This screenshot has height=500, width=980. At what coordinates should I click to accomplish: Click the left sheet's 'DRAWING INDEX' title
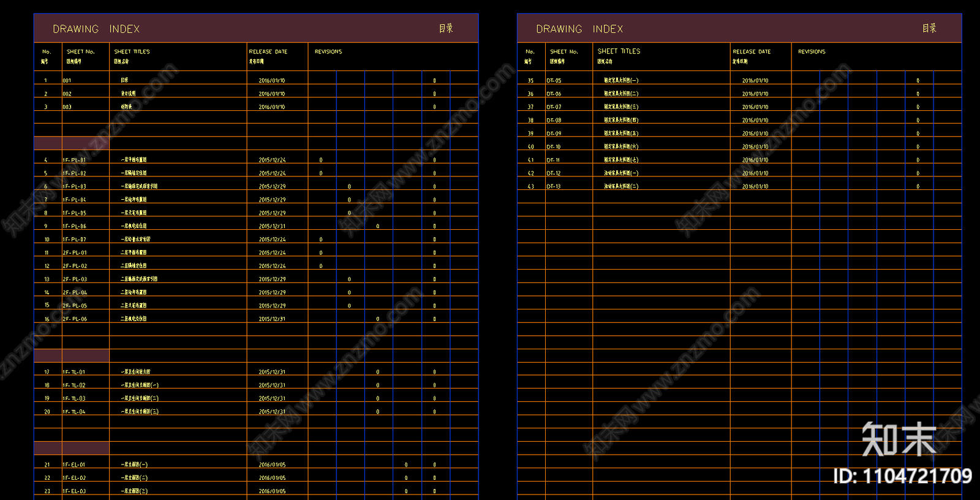[96, 29]
